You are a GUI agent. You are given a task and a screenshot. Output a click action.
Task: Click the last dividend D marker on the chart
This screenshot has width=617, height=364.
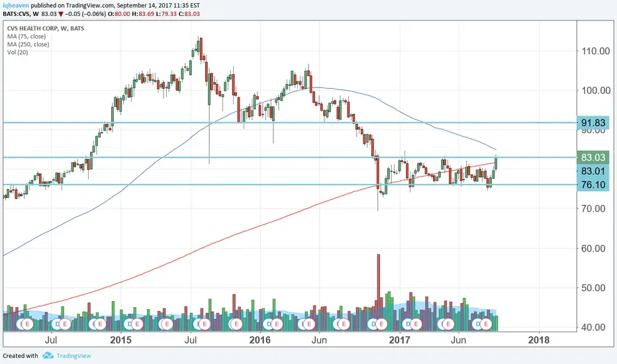478,324
